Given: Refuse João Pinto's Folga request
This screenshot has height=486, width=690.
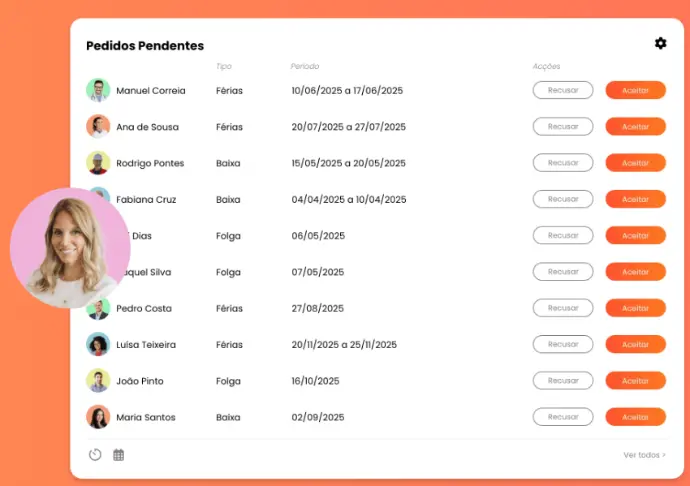Looking at the screenshot, I should (563, 381).
